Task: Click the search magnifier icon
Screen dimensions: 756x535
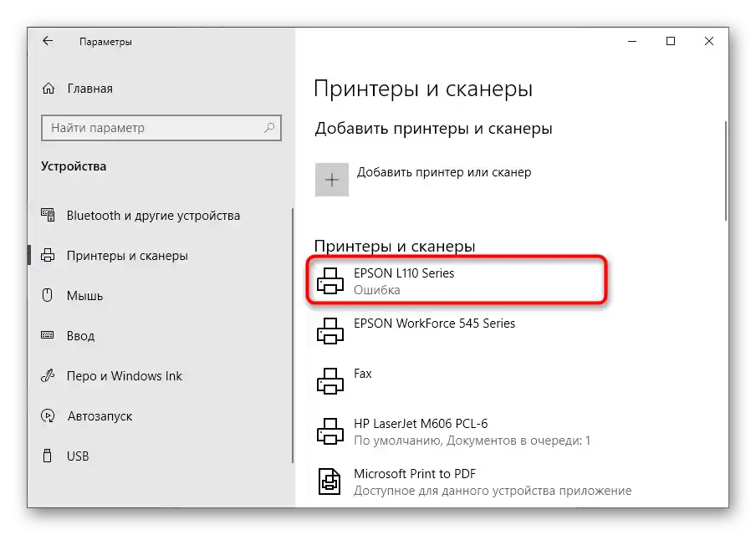Action: (269, 128)
